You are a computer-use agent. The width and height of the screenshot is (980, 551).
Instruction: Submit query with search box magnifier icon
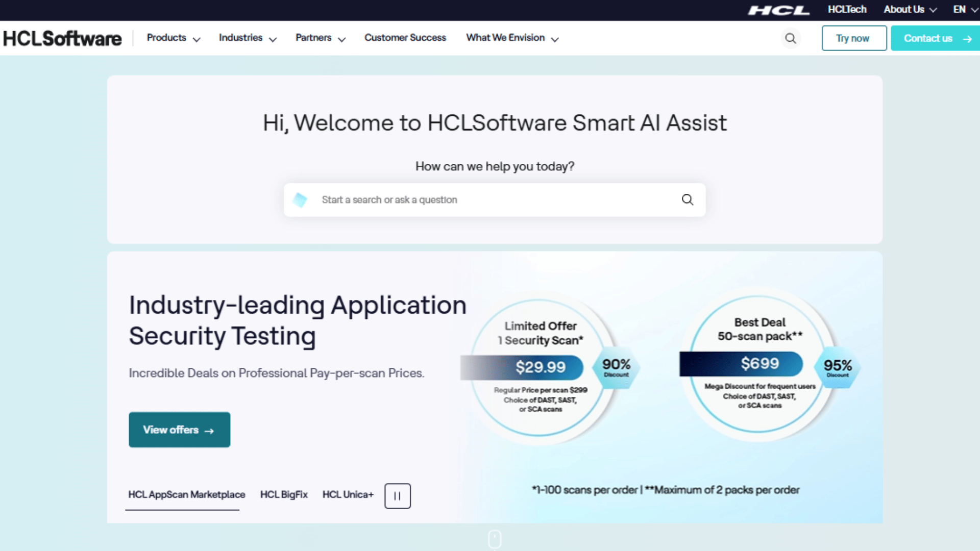pos(688,199)
